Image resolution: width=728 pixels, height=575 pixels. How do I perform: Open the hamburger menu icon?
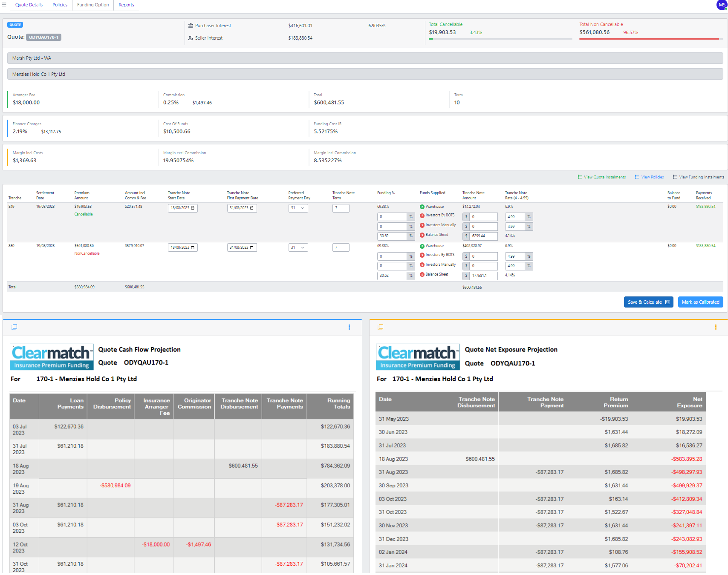pyautogui.click(x=4, y=5)
